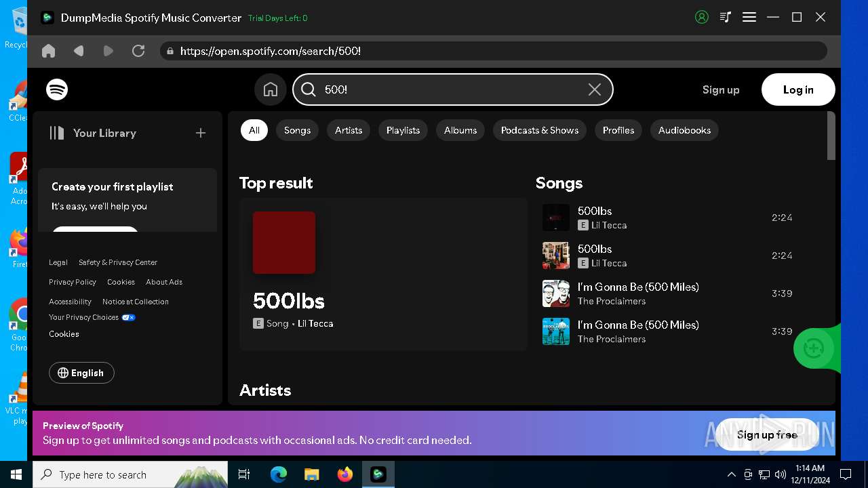Open Microsoft Edge from the taskbar

click(279, 474)
